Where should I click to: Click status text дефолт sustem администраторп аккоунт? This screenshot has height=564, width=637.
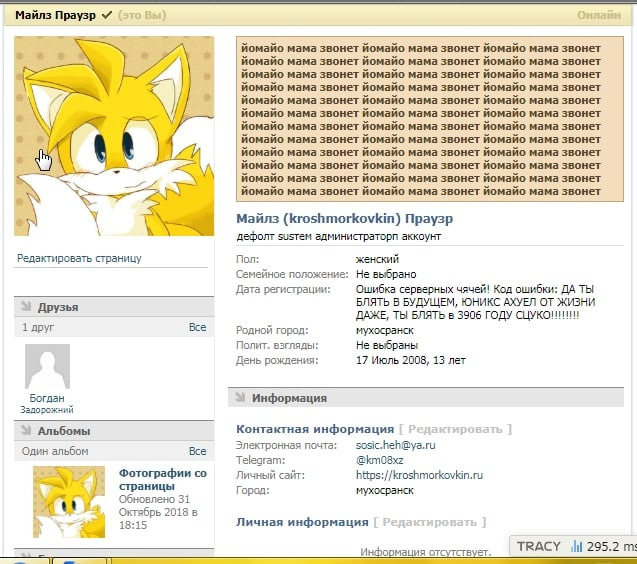point(338,236)
